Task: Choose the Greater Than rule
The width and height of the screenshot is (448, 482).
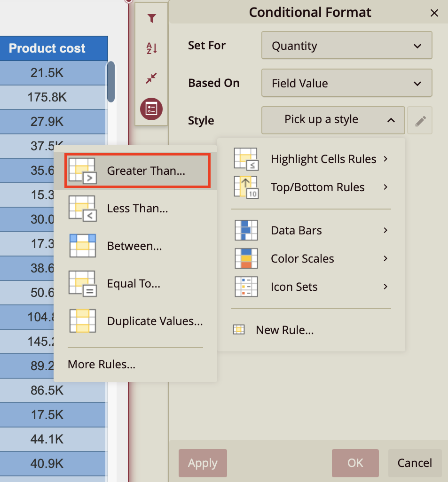Action: tap(137, 171)
